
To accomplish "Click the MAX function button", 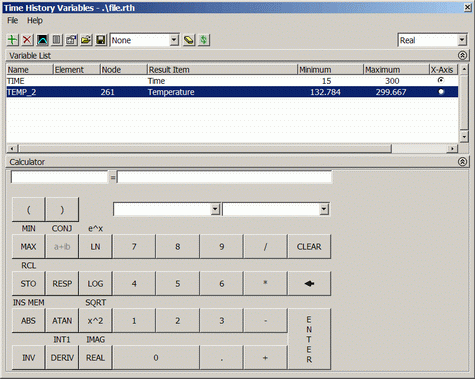I will pos(28,246).
